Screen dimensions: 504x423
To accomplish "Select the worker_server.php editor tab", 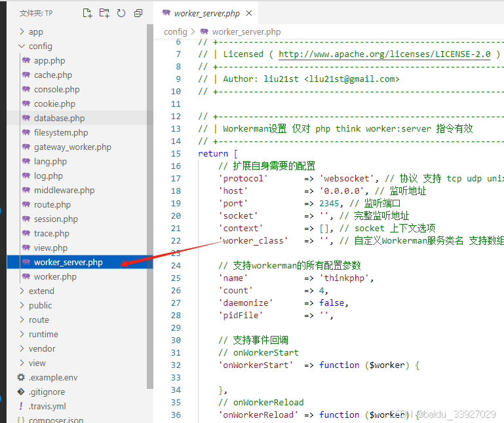I will (206, 13).
